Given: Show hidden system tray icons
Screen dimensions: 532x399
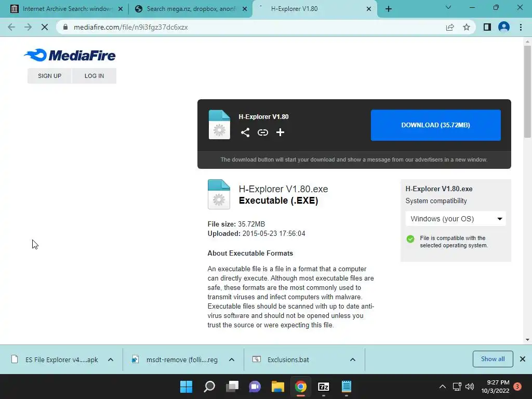Looking at the screenshot, I should coord(443,387).
